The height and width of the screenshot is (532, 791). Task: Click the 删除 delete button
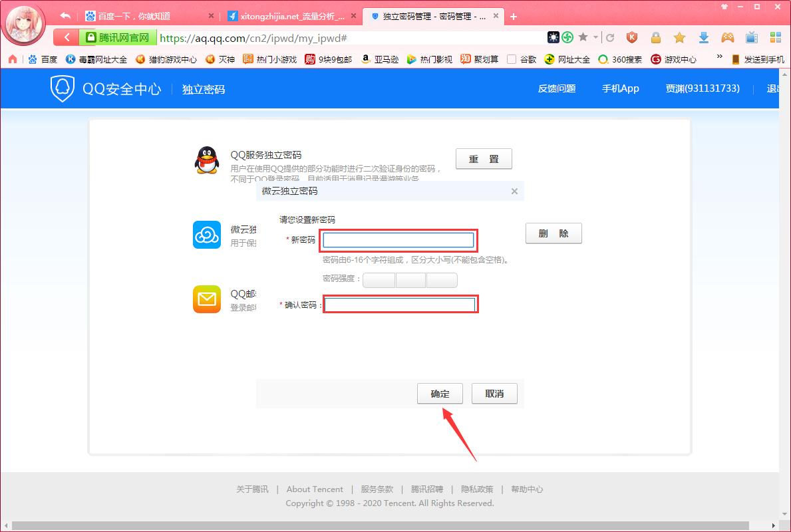pos(554,233)
